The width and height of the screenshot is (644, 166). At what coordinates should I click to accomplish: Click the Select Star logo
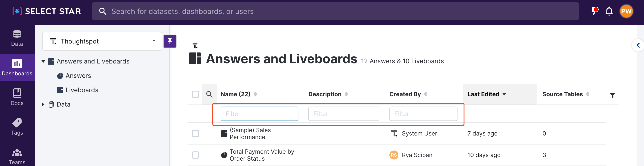47,11
